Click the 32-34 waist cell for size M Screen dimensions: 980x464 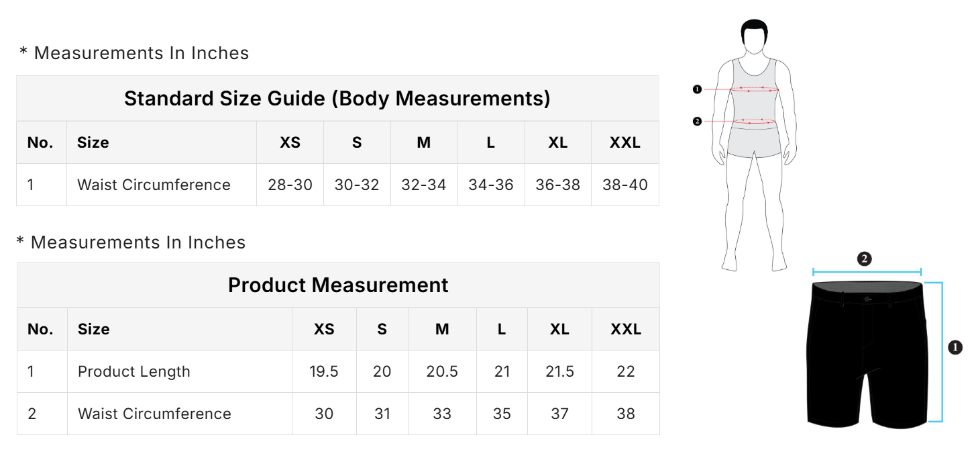click(x=424, y=185)
